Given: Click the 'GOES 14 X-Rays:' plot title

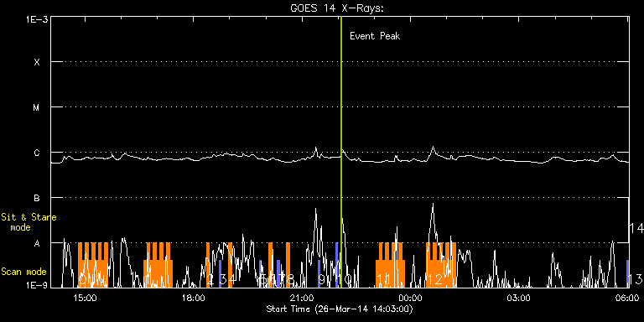Looking at the screenshot, I should pyautogui.click(x=337, y=8).
